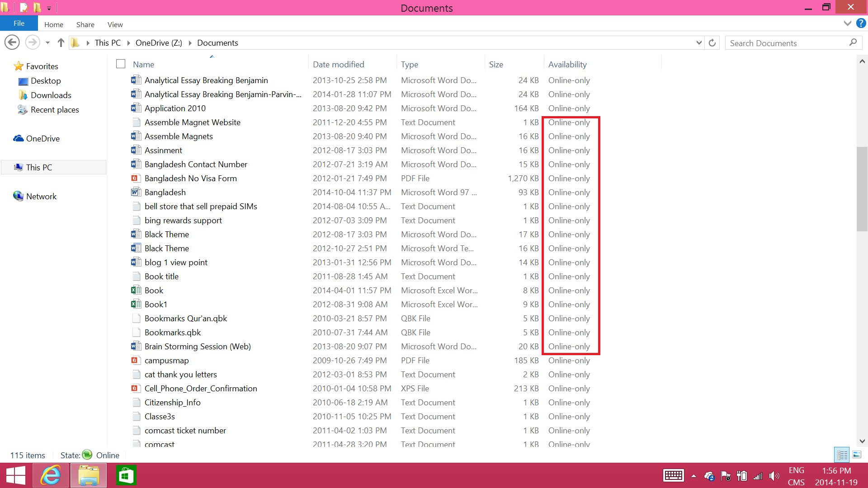This screenshot has width=868, height=488.
Task: Tick the select-all items checkbox
Action: click(x=121, y=64)
